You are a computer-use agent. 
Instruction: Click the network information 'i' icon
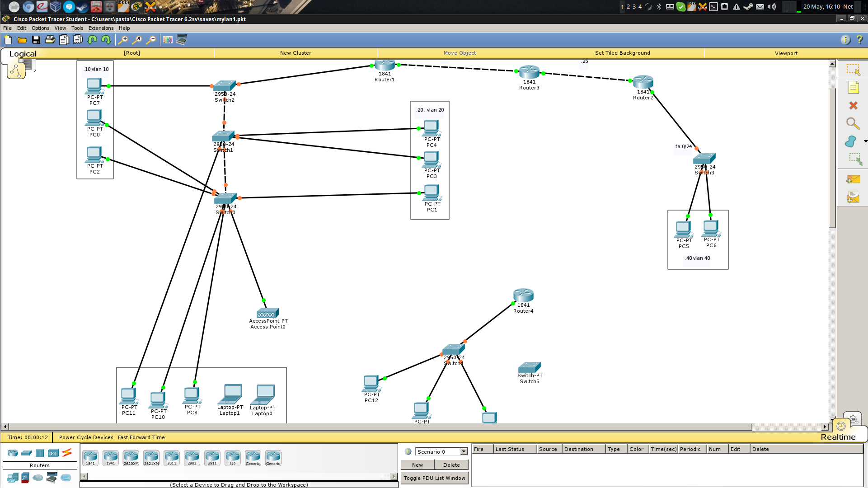tap(845, 40)
